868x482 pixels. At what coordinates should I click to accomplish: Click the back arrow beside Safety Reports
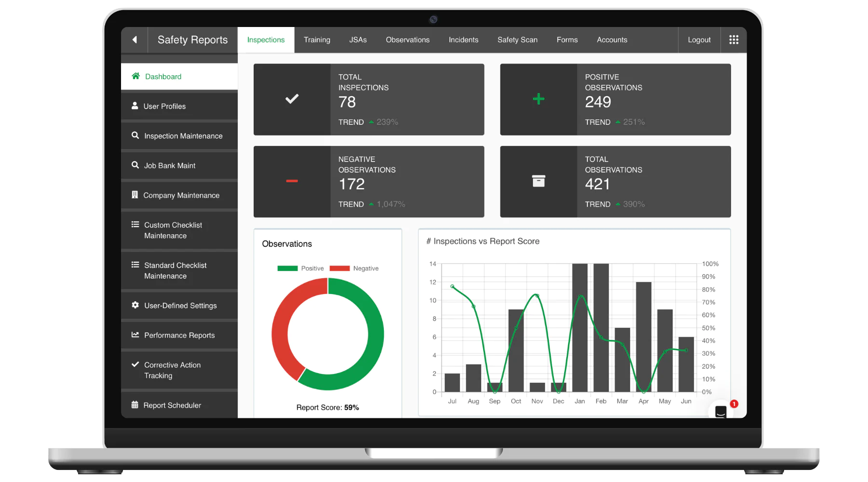pyautogui.click(x=135, y=40)
